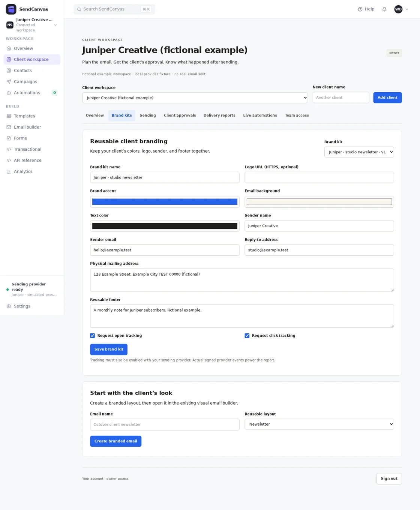This screenshot has height=510, width=420.
Task: Click the Logo URL input field
Action: tap(319, 178)
